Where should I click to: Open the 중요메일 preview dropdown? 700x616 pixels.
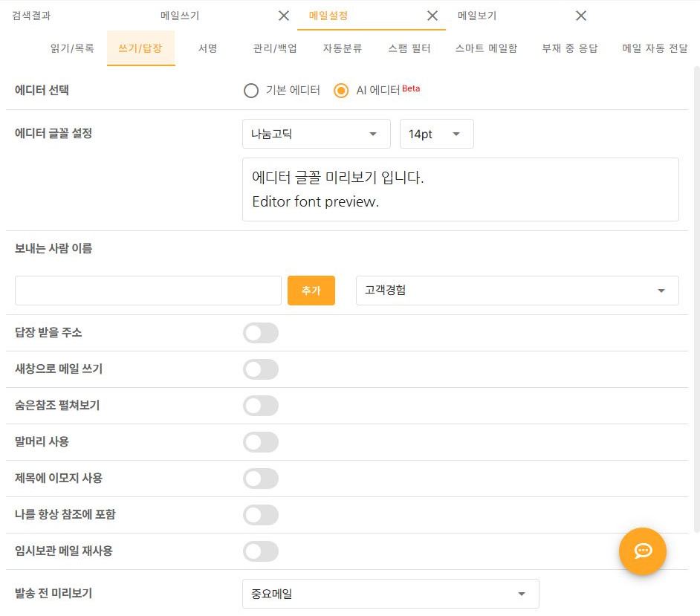391,594
